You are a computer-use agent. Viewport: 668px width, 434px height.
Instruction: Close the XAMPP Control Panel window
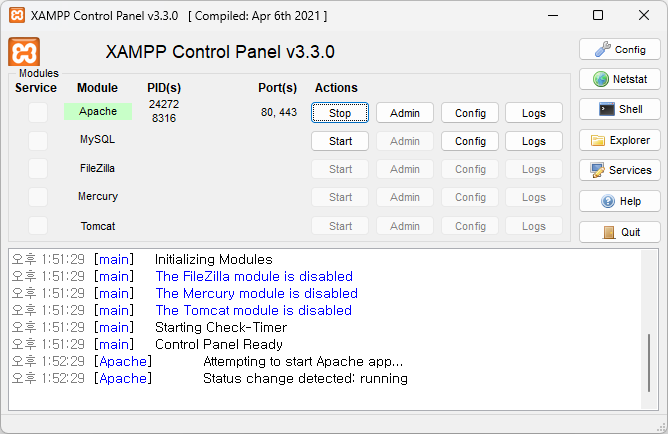coord(644,15)
